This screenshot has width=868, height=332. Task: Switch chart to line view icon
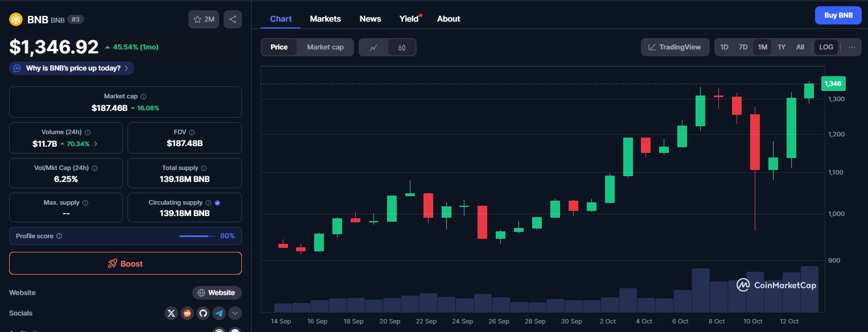pyautogui.click(x=373, y=47)
